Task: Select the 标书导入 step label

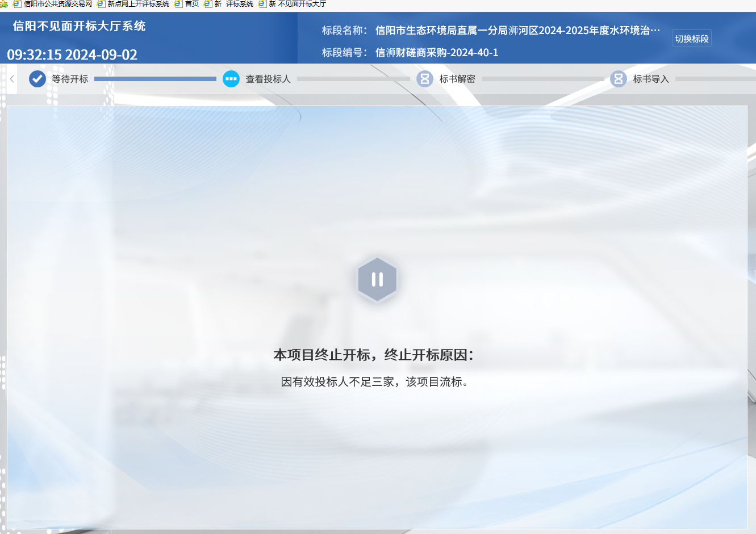Action: coord(651,79)
